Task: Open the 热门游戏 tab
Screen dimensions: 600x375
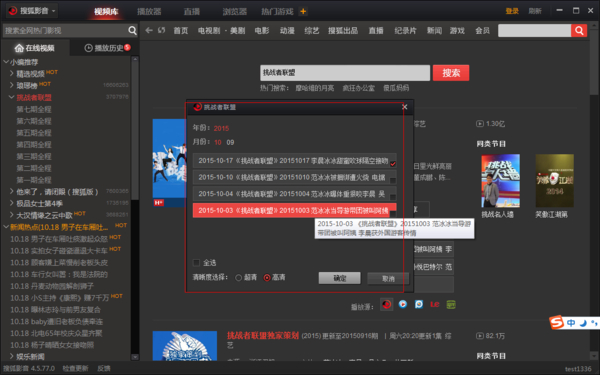Action: point(277,11)
